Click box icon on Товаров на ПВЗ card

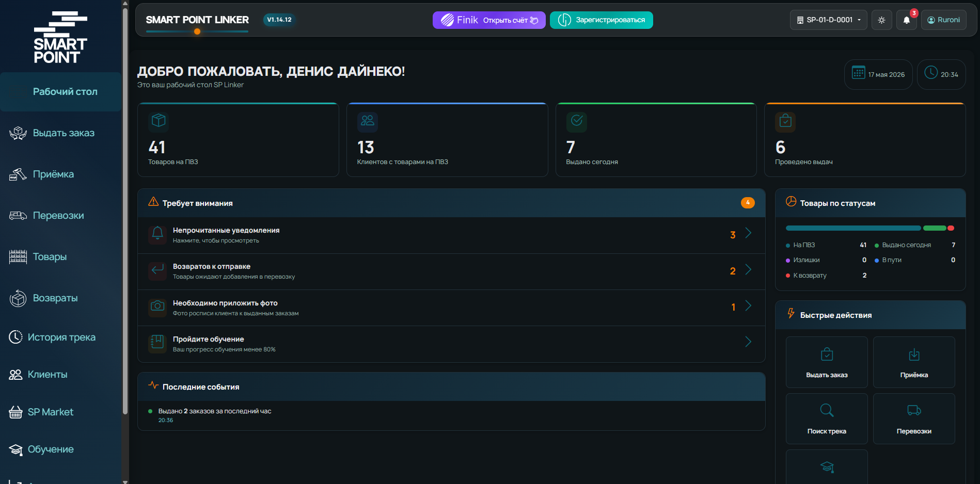tap(159, 121)
